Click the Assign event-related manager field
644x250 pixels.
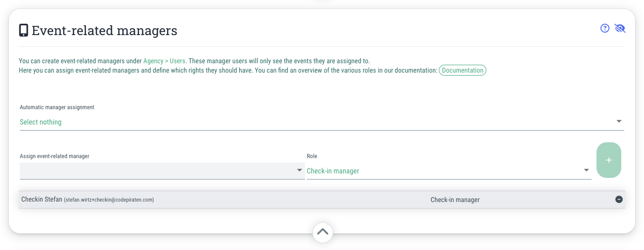[x=162, y=170]
